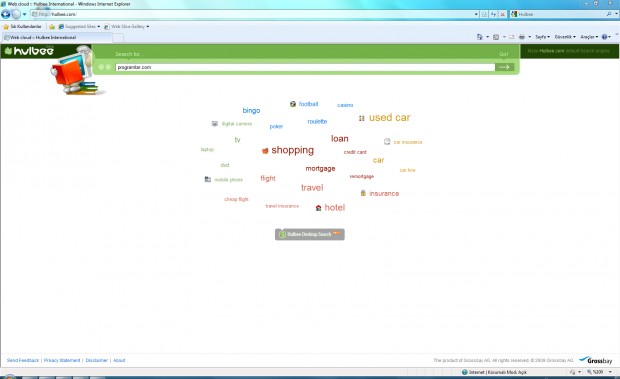Image resolution: width=620 pixels, height=379 pixels.
Task: Click the Refresh icon beside address bar
Action: [x=493, y=14]
